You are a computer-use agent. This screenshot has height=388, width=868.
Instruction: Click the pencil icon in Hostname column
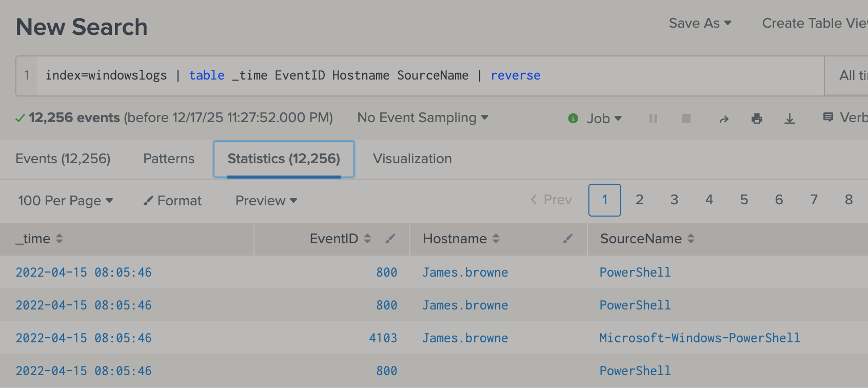point(567,239)
